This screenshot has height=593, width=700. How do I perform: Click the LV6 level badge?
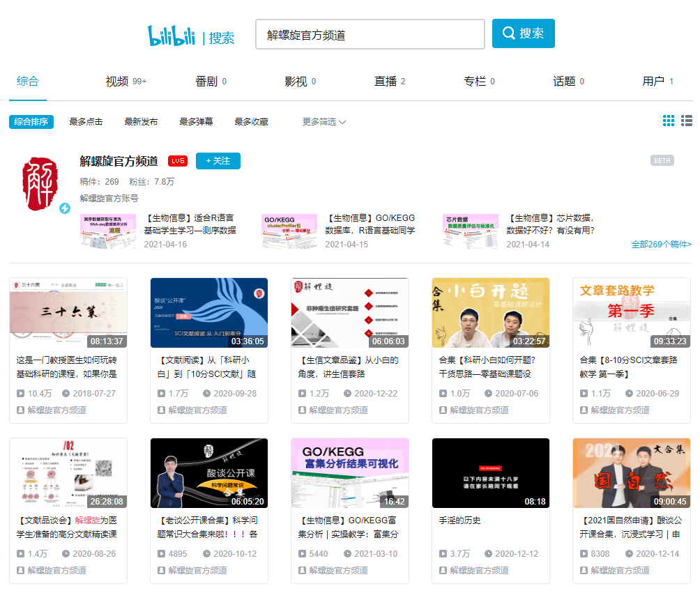tap(178, 161)
